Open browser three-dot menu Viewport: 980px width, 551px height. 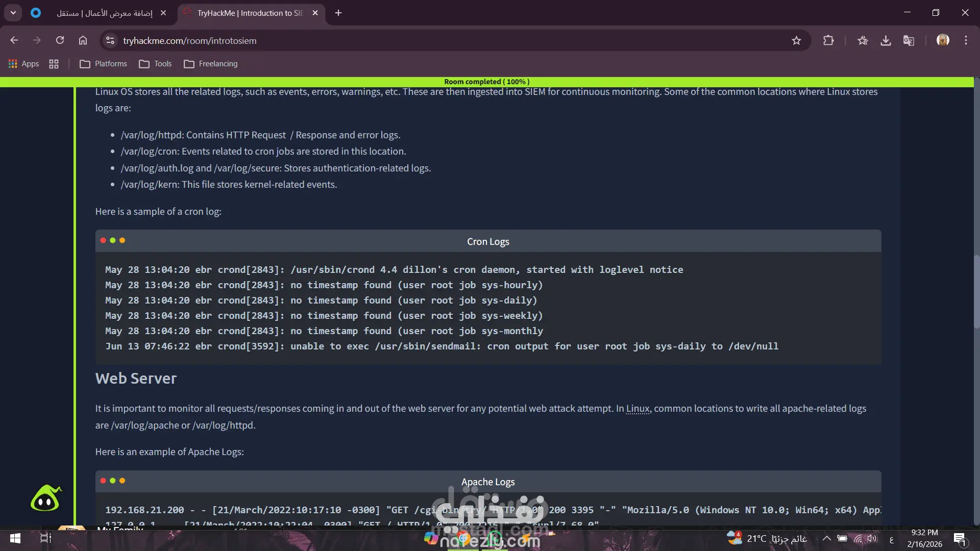tap(966, 40)
